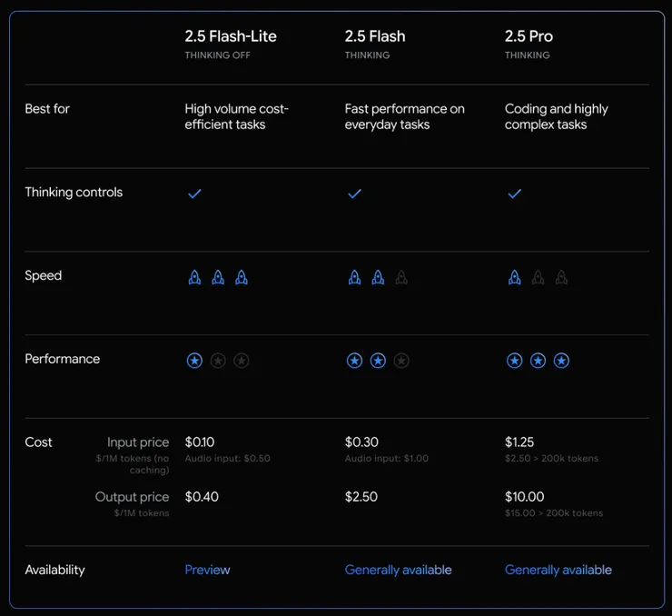The image size is (672, 616).
Task: Select the 2.5 Pro column heading
Action: 529,36
